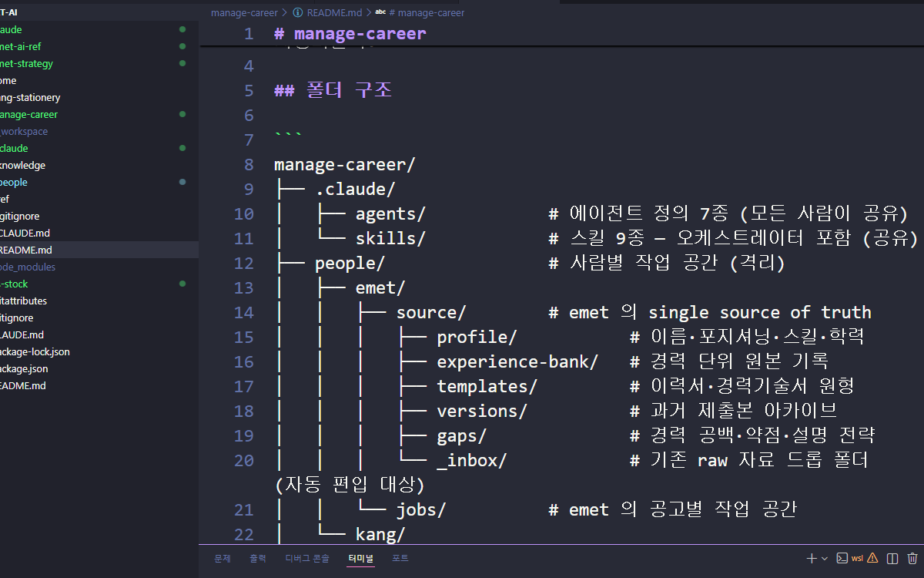
Task: Click the sticky '# manage-career' heading line
Action: (350, 33)
